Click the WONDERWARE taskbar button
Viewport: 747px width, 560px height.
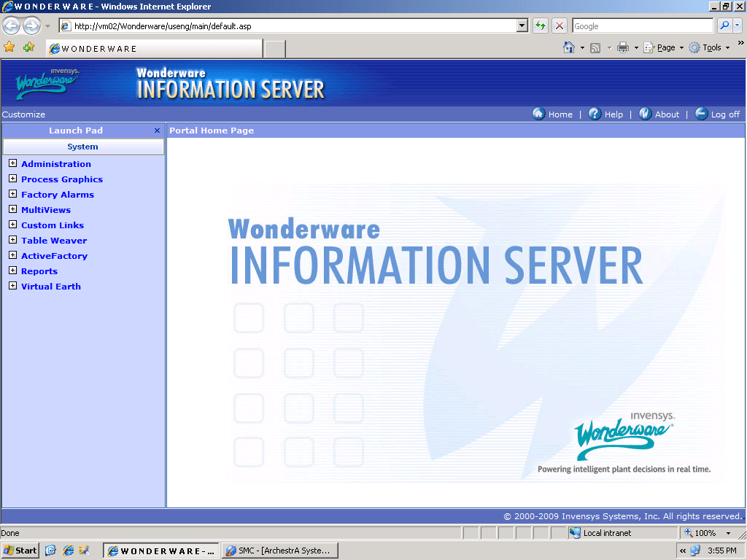click(161, 551)
